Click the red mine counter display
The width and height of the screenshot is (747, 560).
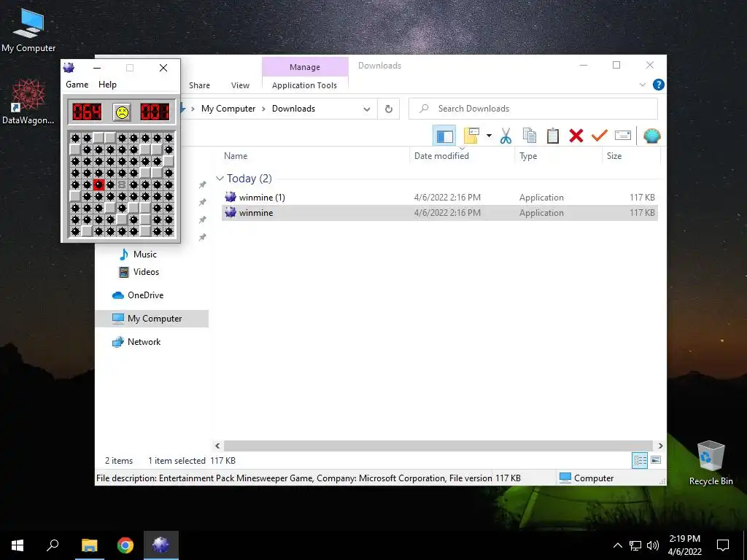[87, 112]
